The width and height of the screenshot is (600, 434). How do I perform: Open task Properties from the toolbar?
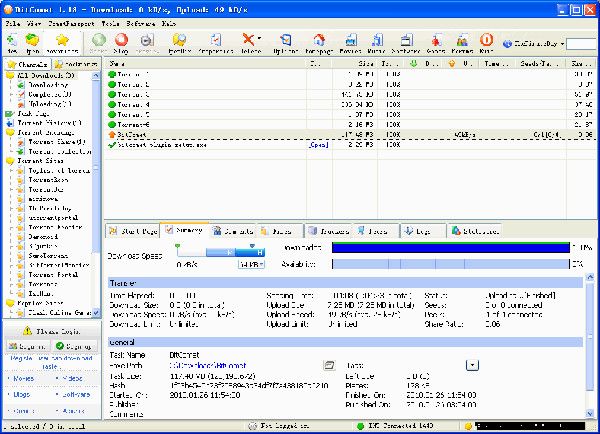216,40
